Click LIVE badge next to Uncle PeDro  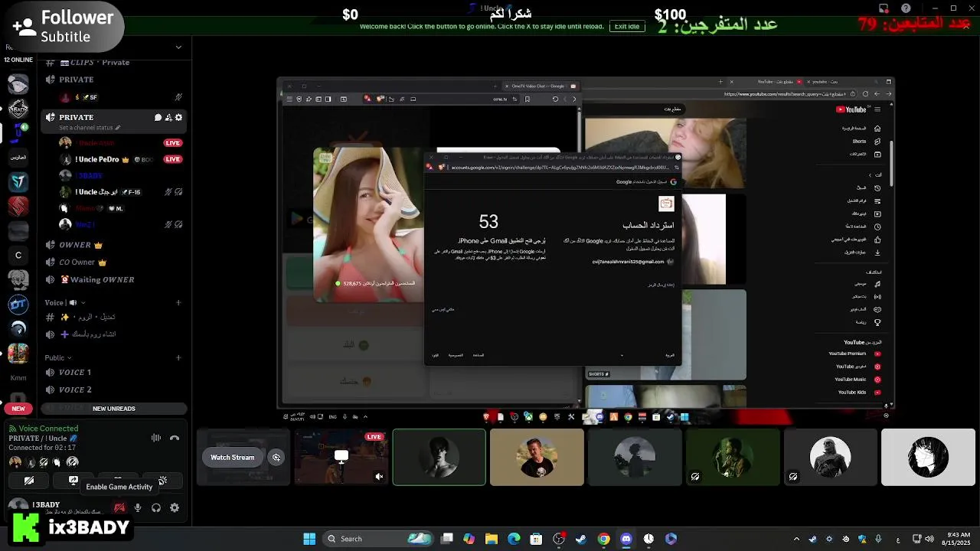173,159
